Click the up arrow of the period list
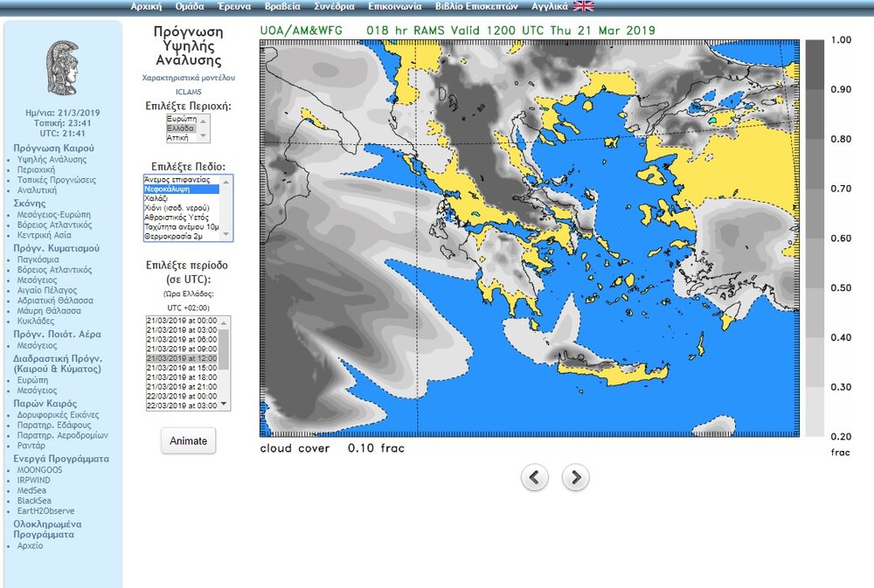 [x=223, y=322]
